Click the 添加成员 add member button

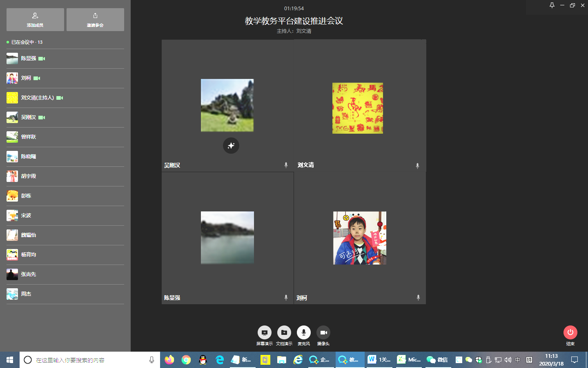coord(35,19)
